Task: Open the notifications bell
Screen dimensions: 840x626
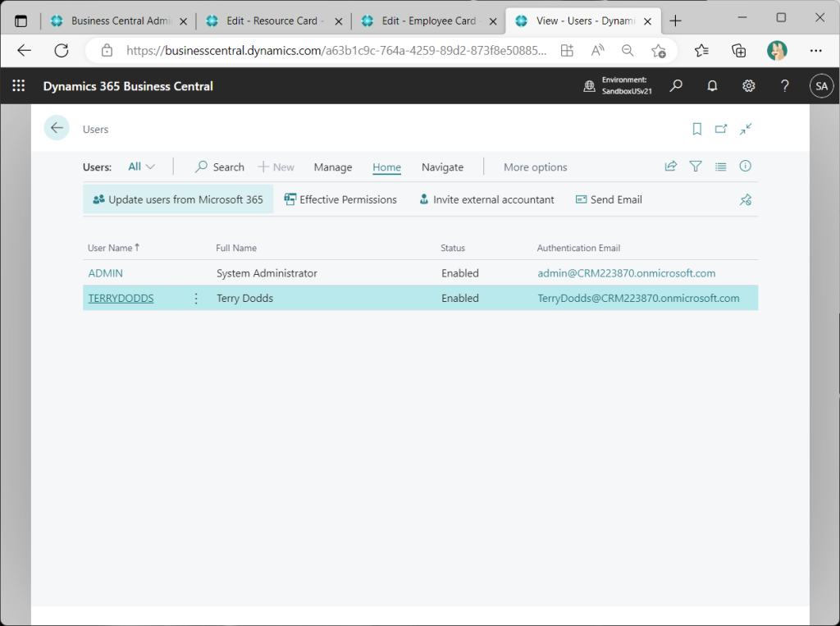Action: (712, 86)
